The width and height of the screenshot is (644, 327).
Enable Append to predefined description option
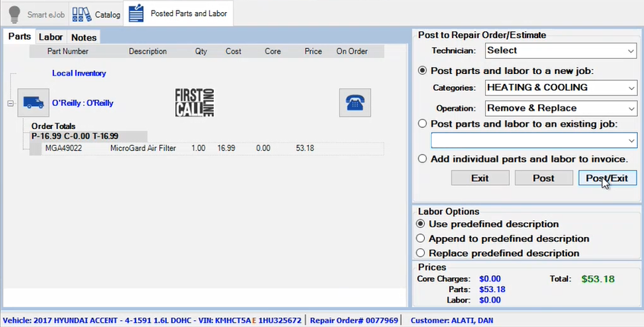[420, 239]
